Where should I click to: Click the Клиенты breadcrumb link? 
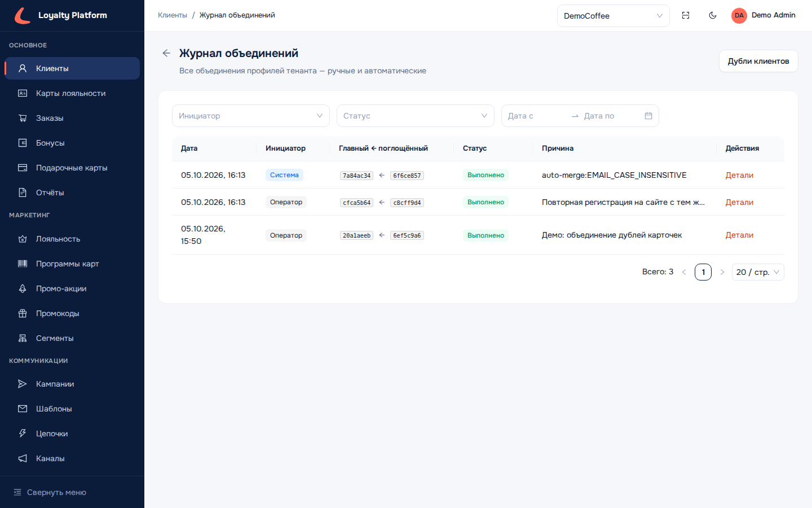[x=173, y=15]
